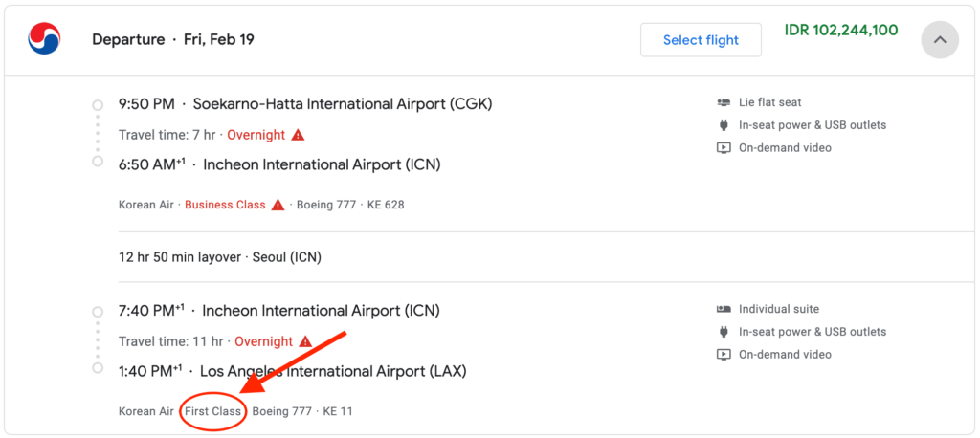Click the Individual suite bed icon
The height and width of the screenshot is (438, 980).
(x=724, y=309)
